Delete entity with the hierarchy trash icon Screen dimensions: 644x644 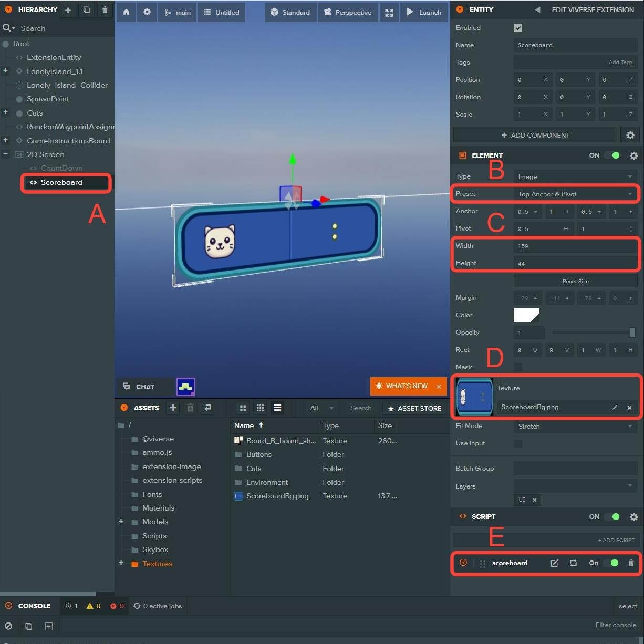point(105,10)
